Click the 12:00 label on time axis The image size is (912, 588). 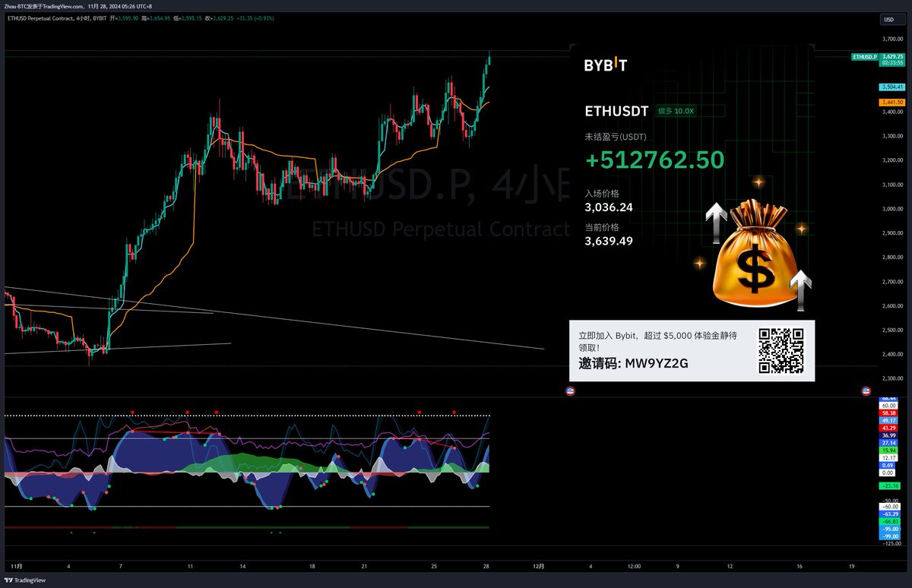(635, 566)
